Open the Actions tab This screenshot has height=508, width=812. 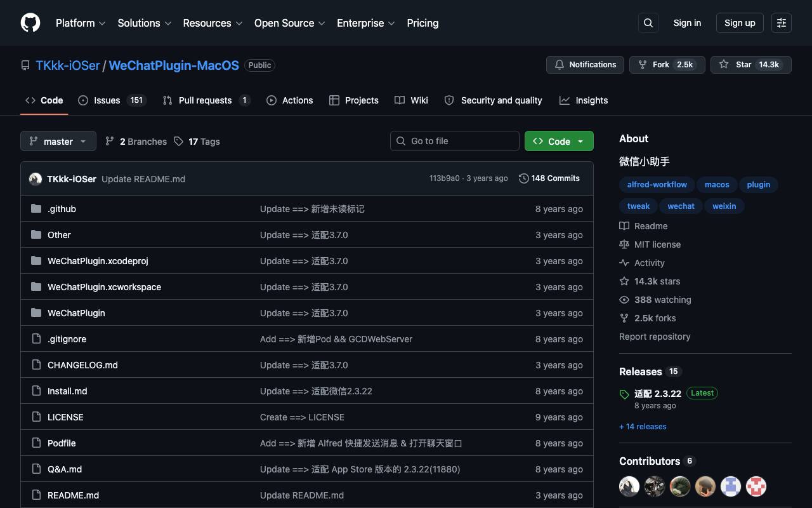(290, 100)
